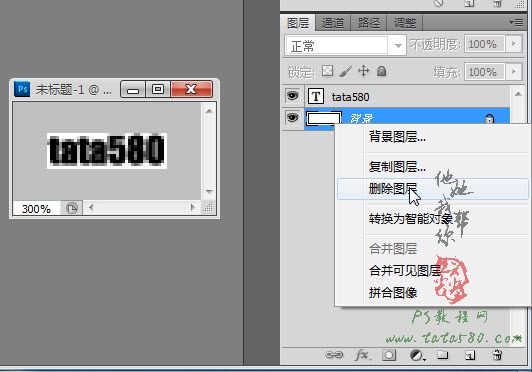Toggle lock position icon
532x372 pixels.
pyautogui.click(x=363, y=71)
